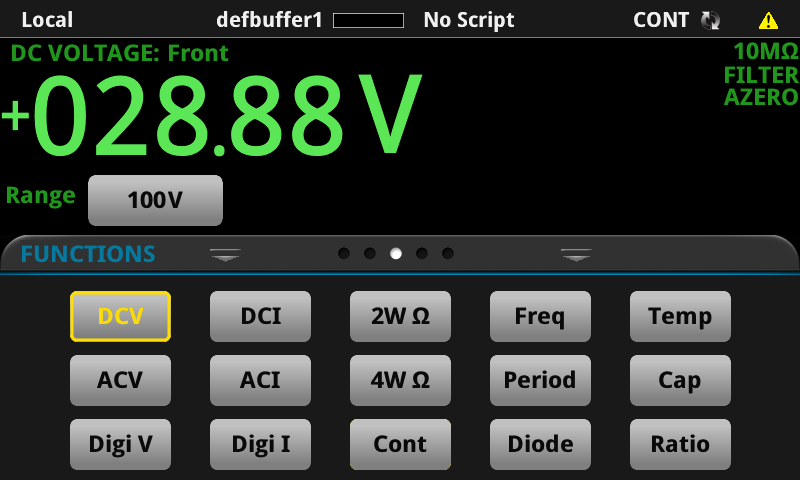The width and height of the screenshot is (800, 480).
Task: Select the first swipe page dot
Action: pos(344,253)
